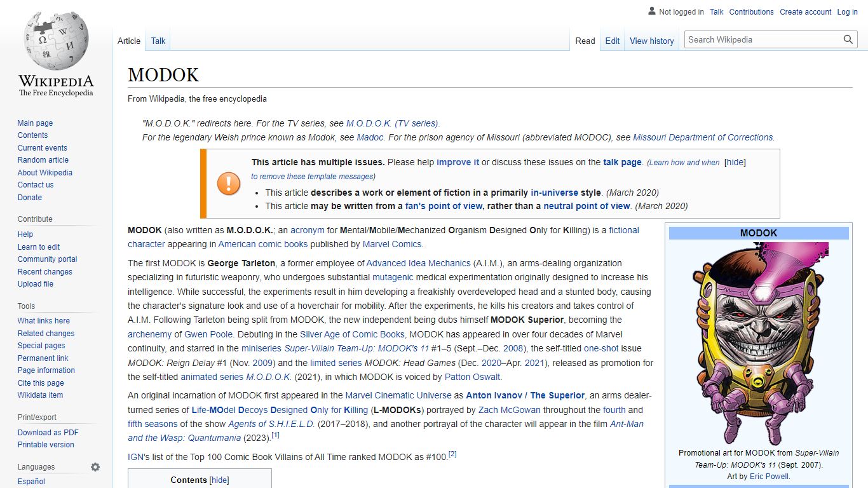
Task: Click What links here tool
Action: pos(43,321)
